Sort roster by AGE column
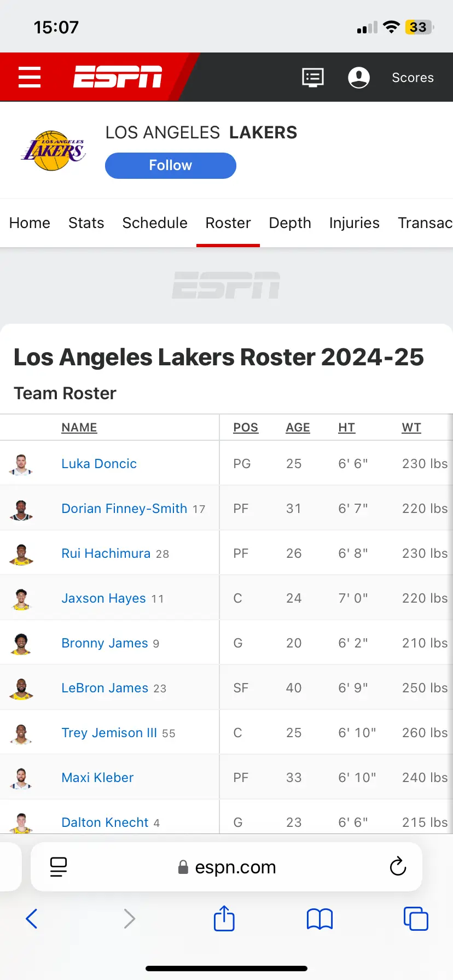 pos(298,428)
